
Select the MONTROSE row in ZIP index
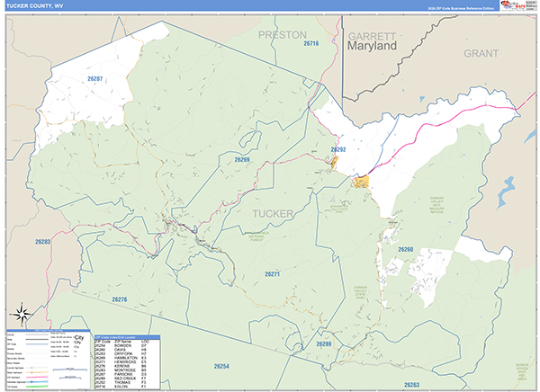pyautogui.click(x=121, y=370)
